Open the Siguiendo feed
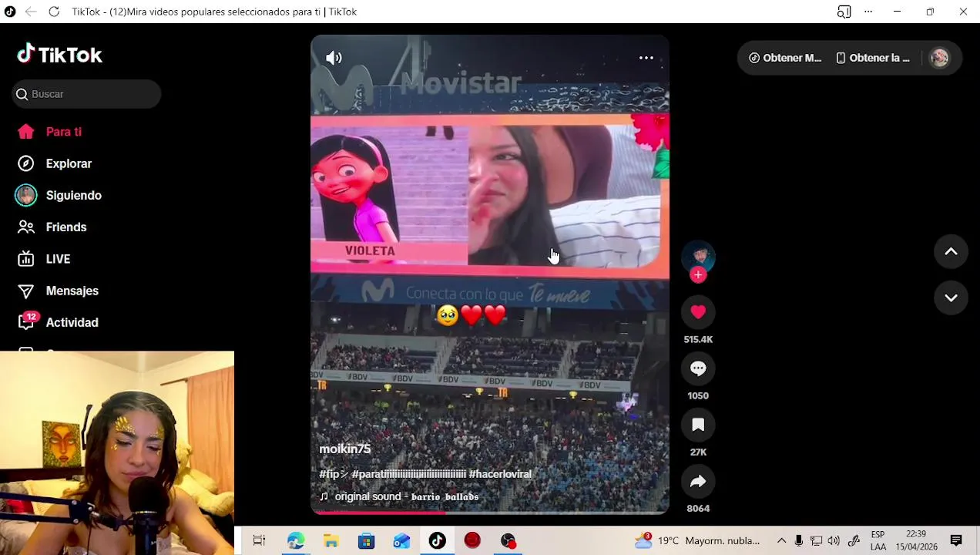The height and width of the screenshot is (555, 980). (x=59, y=195)
